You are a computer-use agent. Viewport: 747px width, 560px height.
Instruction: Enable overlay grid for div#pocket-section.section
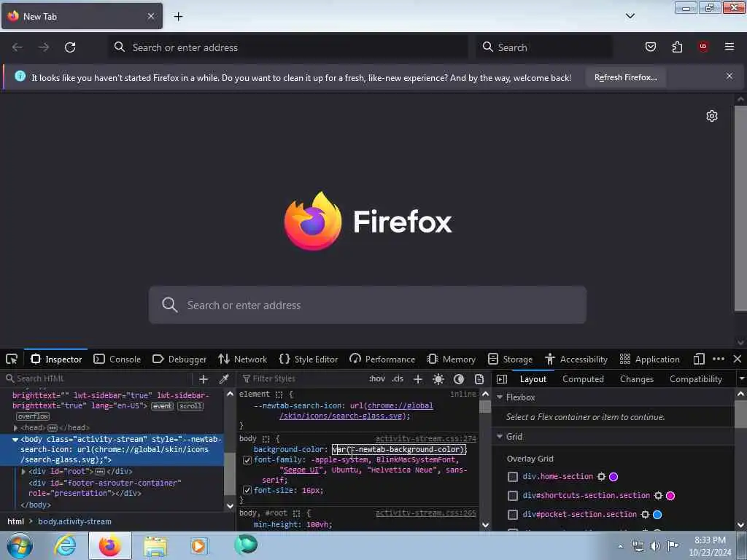[513, 515]
